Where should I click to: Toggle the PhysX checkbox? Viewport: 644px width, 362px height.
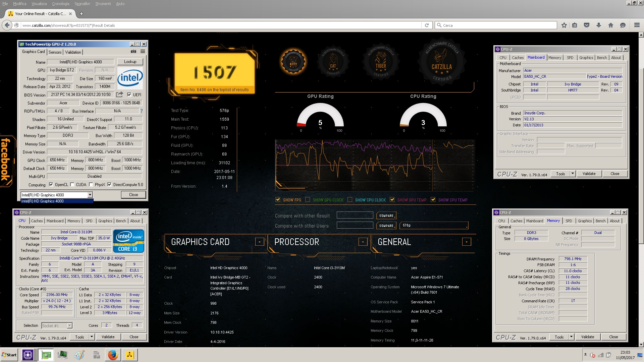pos(91,184)
